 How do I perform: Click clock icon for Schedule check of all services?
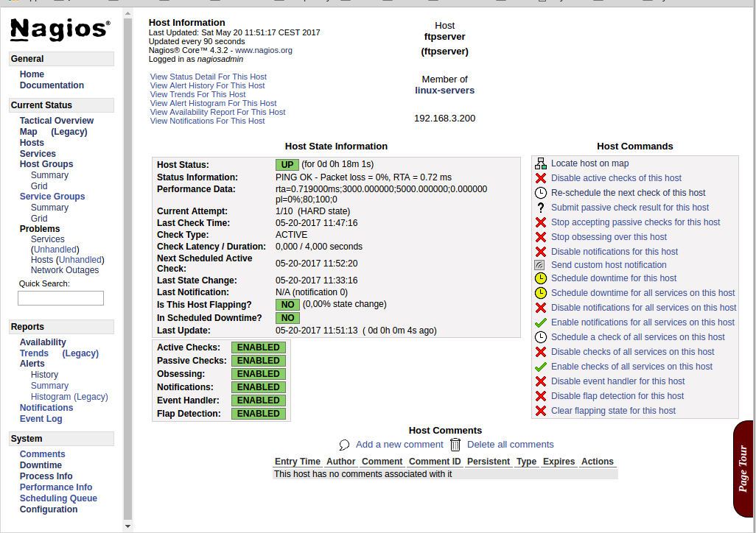point(541,337)
